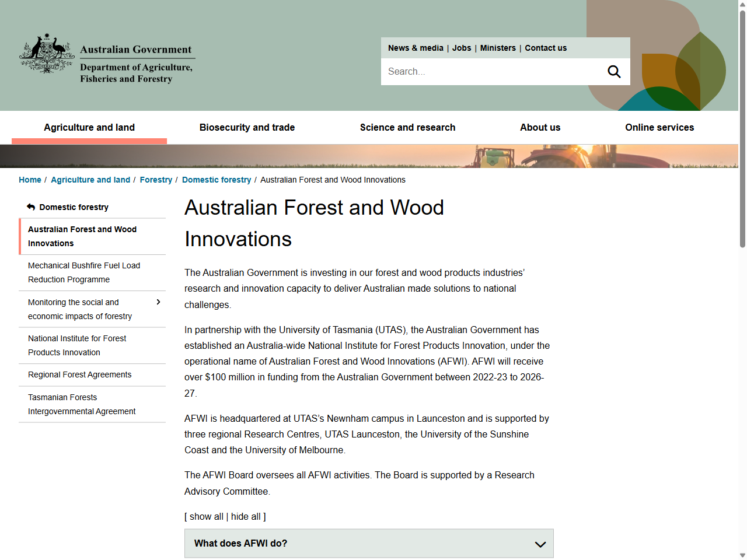Open the Contact us link
The width and height of the screenshot is (747, 560).
coord(546,48)
